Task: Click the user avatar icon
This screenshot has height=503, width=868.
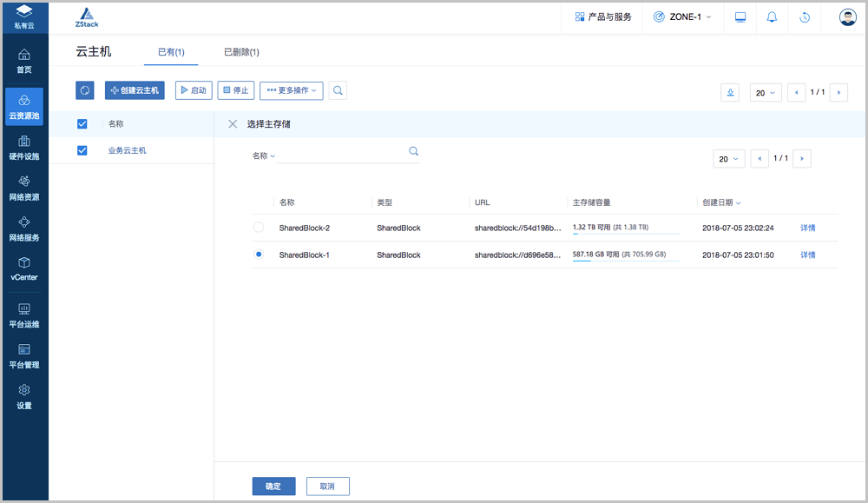Action: [x=847, y=17]
